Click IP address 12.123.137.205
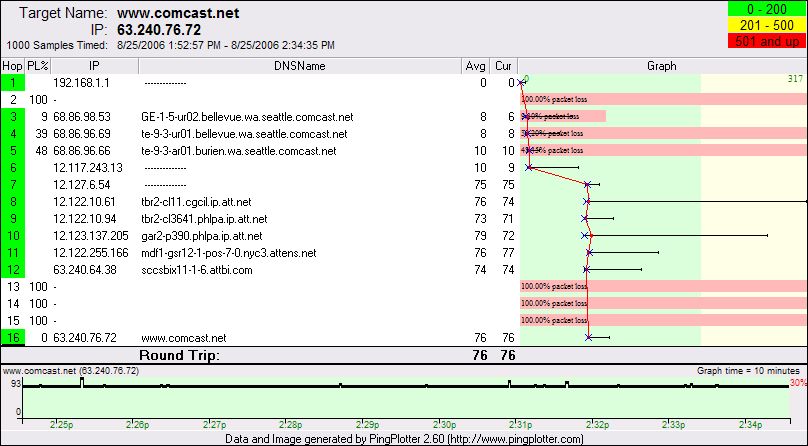808x446 pixels. (91, 236)
